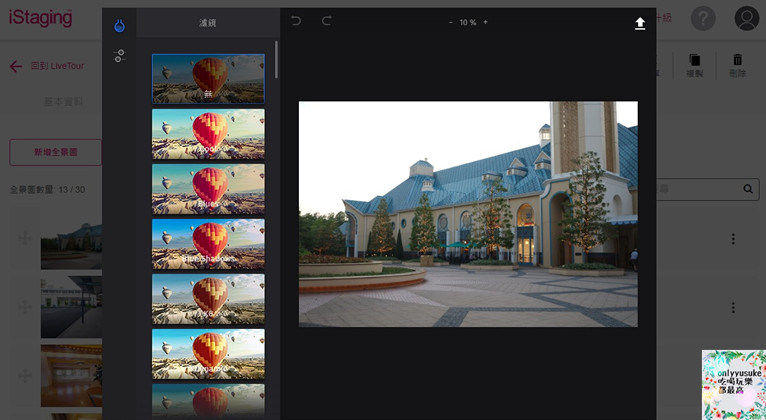Zoom out with the minus button
The height and width of the screenshot is (420, 766).
450,22
